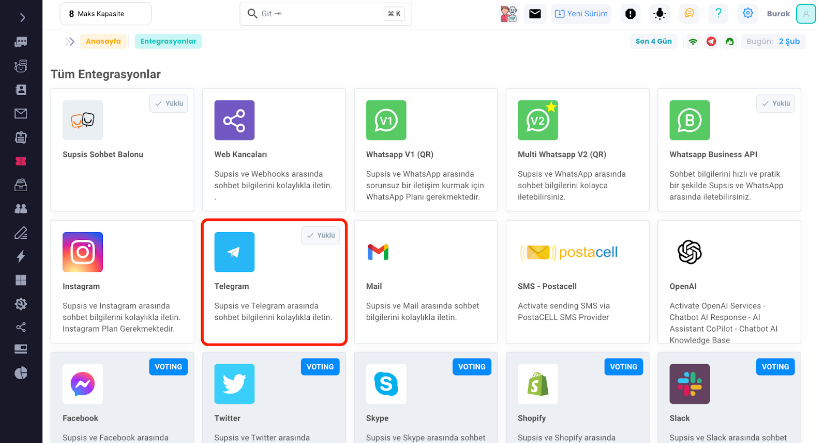Click the green wifi status icon
The image size is (821, 443).
coord(693,41)
